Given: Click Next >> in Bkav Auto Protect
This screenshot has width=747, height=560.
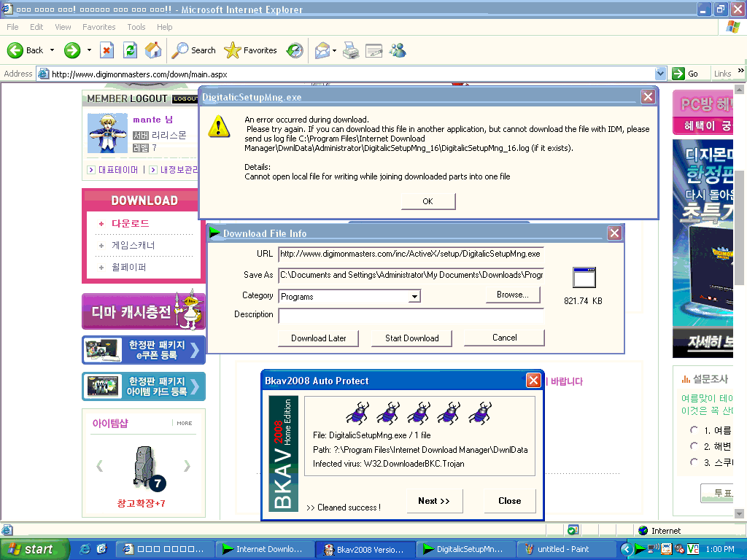Looking at the screenshot, I should [434, 501].
